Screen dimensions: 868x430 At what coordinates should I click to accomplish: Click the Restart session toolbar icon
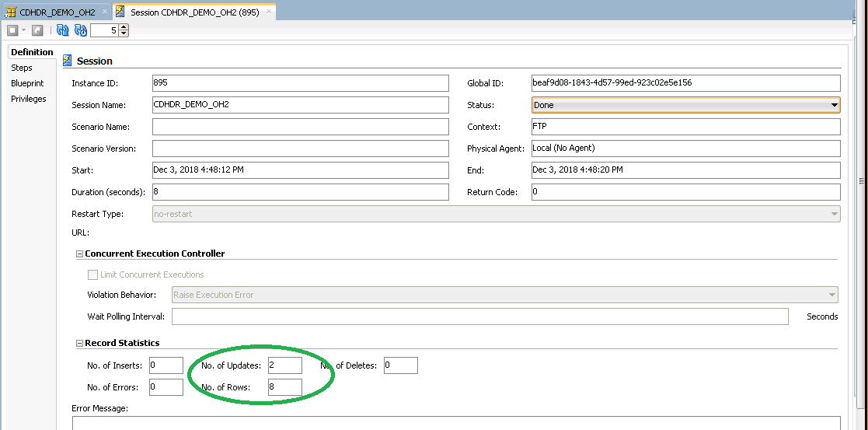(x=37, y=30)
